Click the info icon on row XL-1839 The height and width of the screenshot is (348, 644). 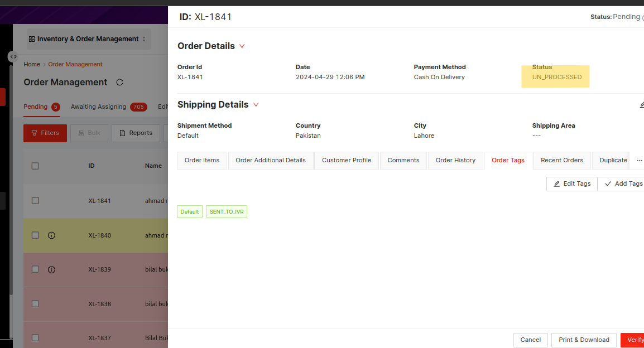[51, 269]
